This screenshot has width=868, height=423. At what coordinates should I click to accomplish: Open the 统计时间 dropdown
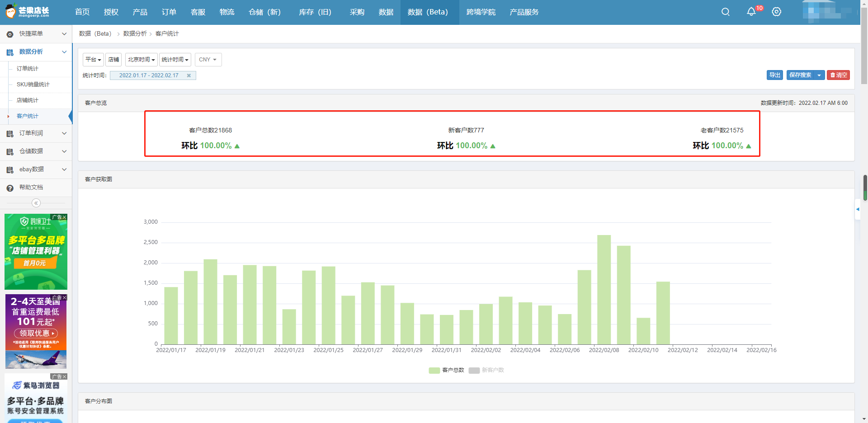(x=175, y=60)
